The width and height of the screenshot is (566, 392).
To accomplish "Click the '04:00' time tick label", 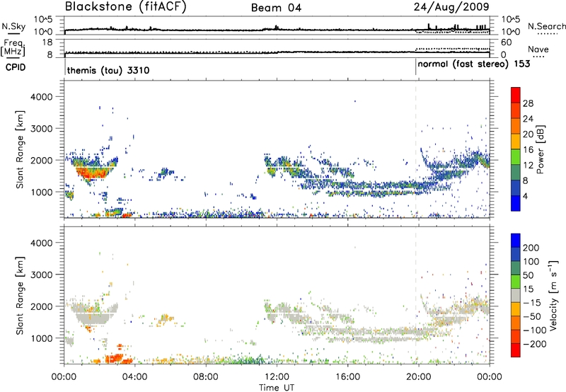I will pos(134,377).
